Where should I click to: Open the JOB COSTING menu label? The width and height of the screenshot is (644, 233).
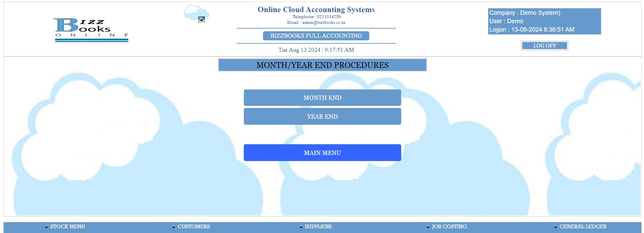pos(449,227)
